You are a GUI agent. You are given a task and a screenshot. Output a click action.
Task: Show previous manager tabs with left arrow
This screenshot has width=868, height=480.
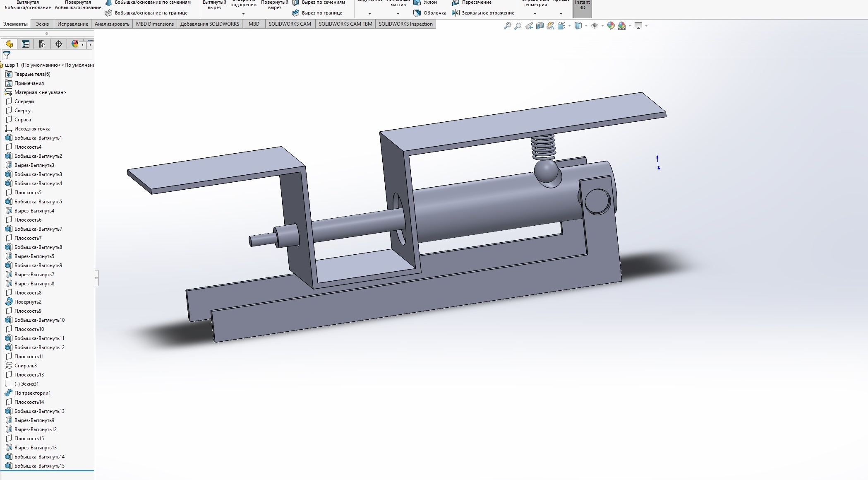83,44
